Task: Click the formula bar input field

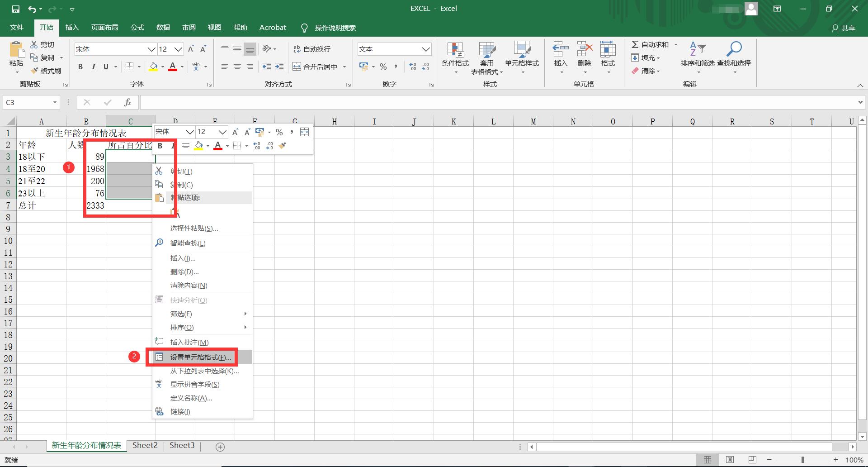Action: pos(497,102)
